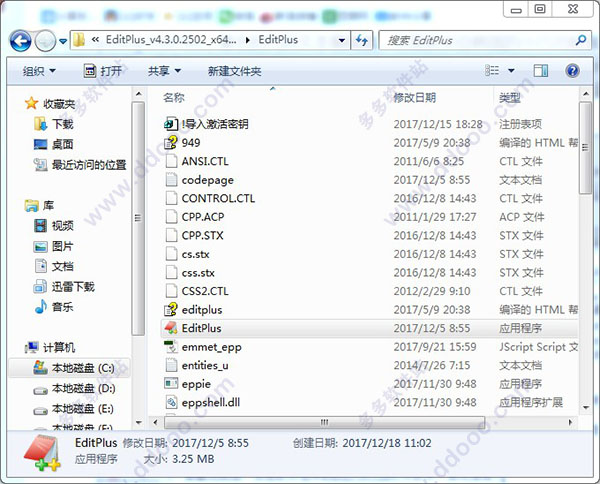Select the css.stx file icon
Image resolution: width=600 pixels, height=484 pixels.
pos(171,272)
